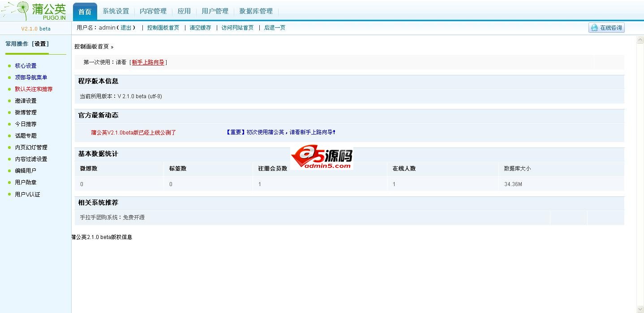The height and width of the screenshot is (313, 644).
Task: Select 顶部导航菜单 in the sidebar
Action: coord(31,78)
